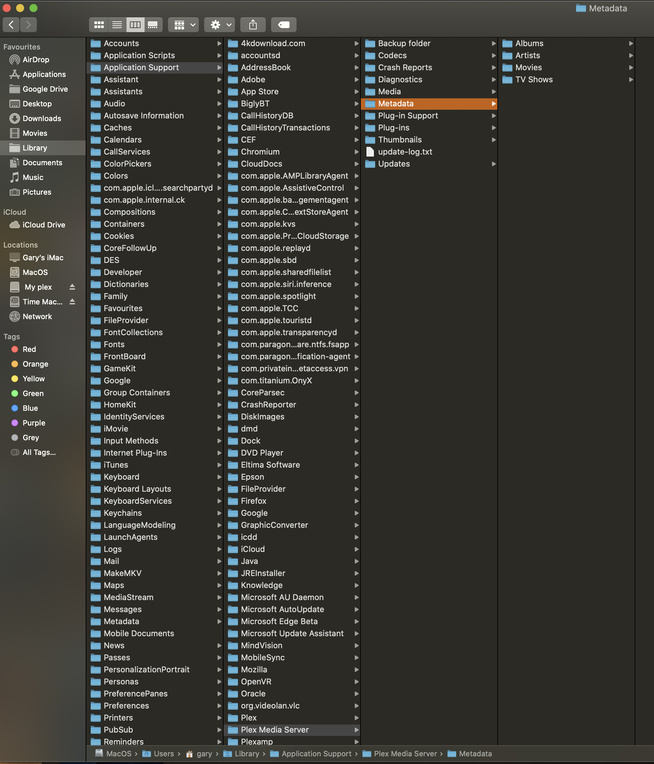Open iCloud Drive in the sidebar

coord(43,225)
